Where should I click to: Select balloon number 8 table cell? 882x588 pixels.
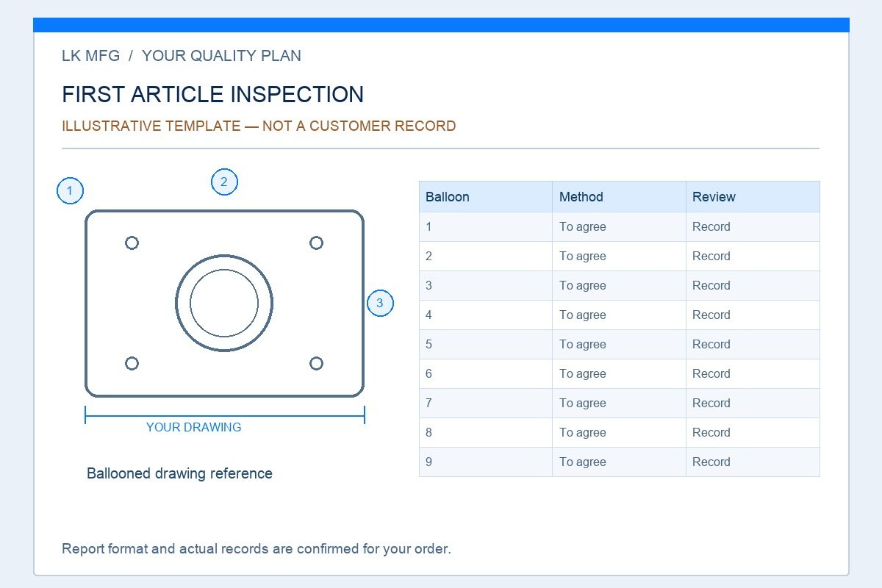click(x=486, y=433)
